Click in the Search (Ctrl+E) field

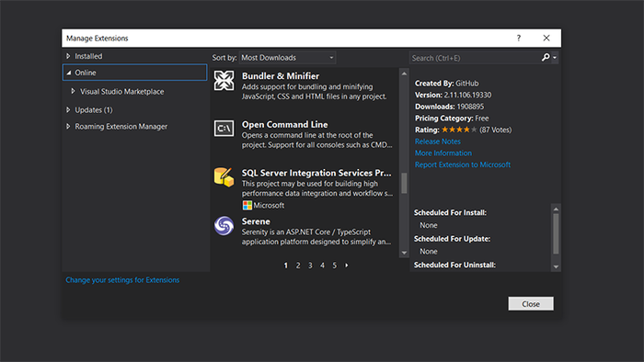[x=475, y=58]
